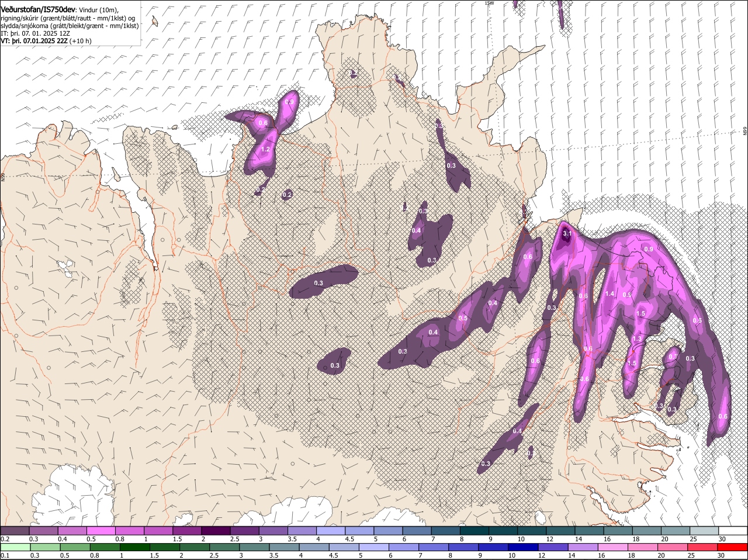
Task: Click the lower legend swatch between 3 and 3.5
Action: (x=254, y=548)
